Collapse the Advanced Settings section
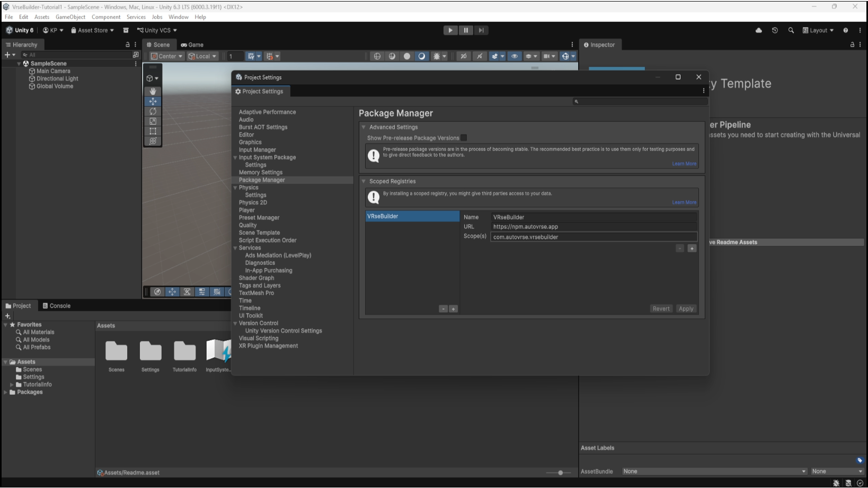 [364, 127]
